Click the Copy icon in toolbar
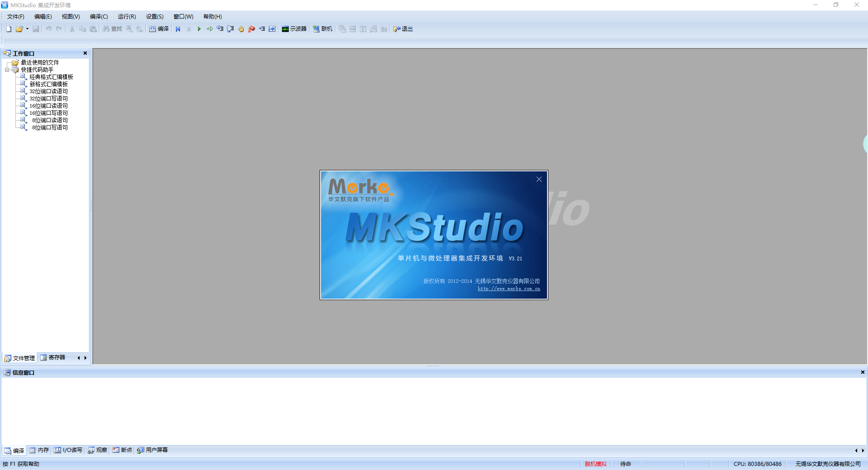The height and width of the screenshot is (470, 868). (82, 29)
